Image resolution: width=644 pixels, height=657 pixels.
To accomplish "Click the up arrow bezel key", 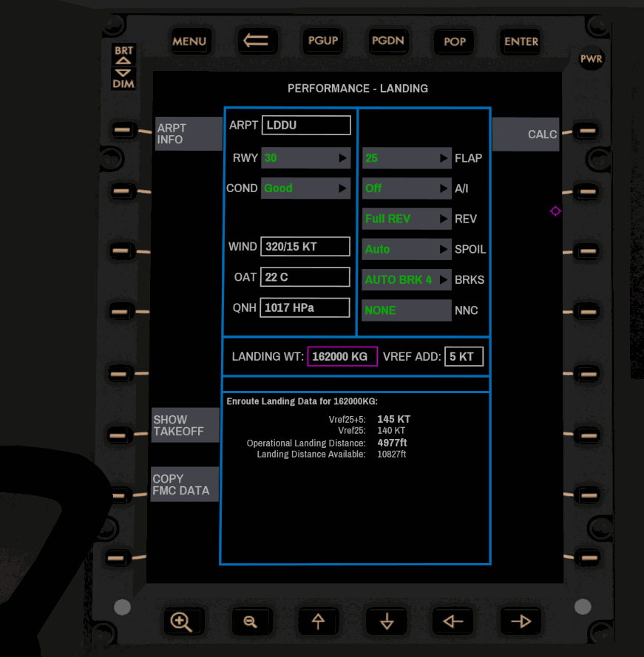I will (x=318, y=622).
